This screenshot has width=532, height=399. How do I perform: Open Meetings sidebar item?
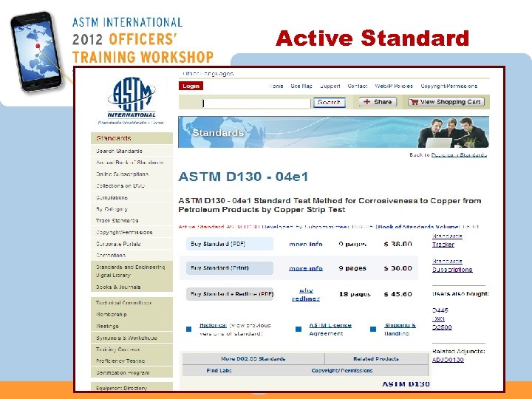pyautogui.click(x=107, y=327)
